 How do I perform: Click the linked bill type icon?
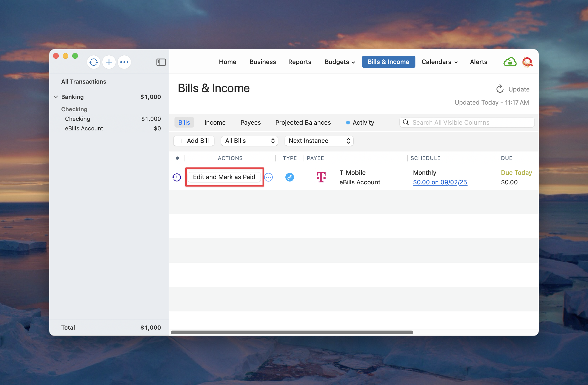(289, 177)
